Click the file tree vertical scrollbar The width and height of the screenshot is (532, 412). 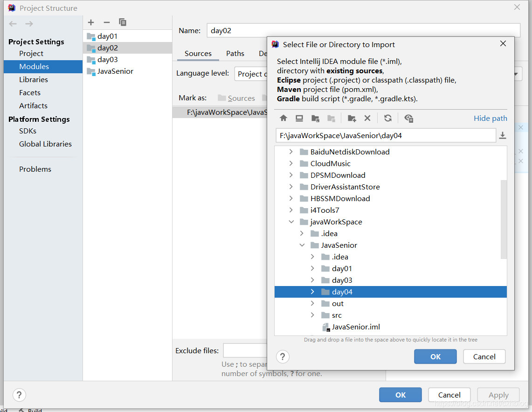coord(504,219)
